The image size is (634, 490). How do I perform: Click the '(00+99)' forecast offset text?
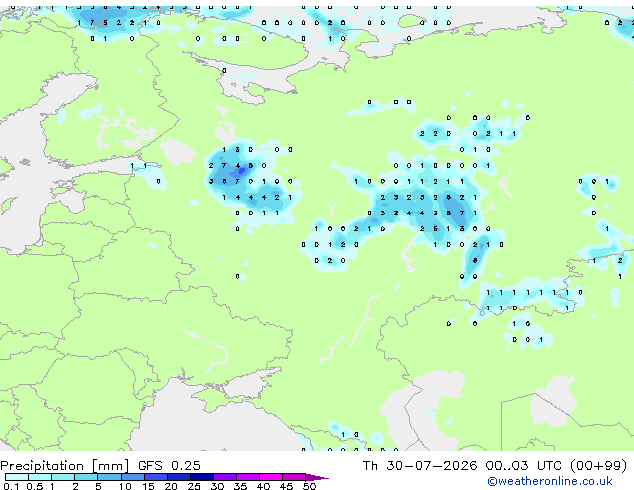(x=598, y=466)
